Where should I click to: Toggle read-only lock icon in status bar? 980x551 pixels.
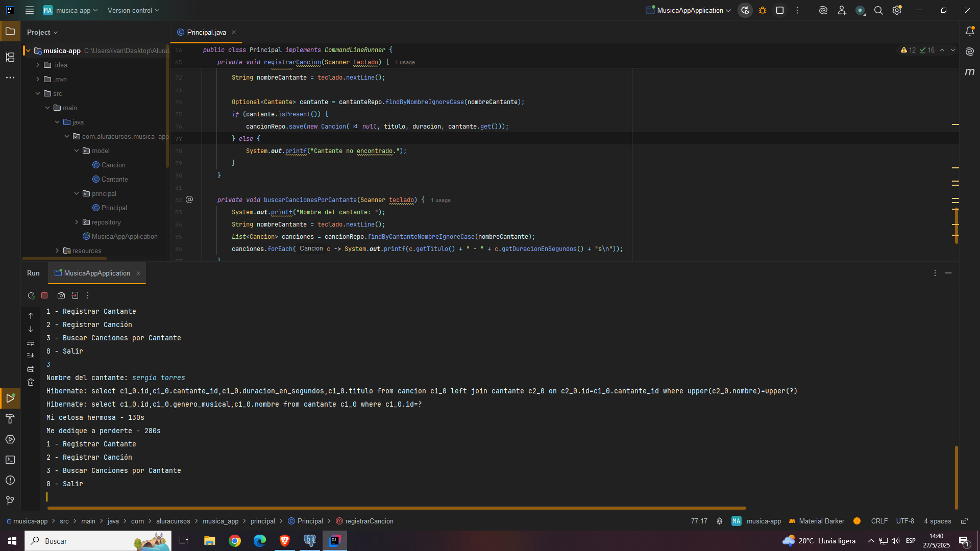964,521
